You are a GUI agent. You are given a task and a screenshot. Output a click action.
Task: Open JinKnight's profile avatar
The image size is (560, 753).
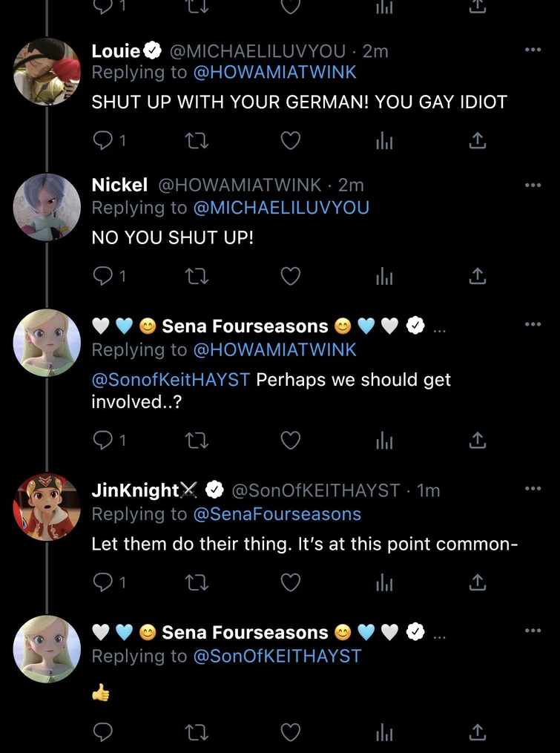point(47,508)
